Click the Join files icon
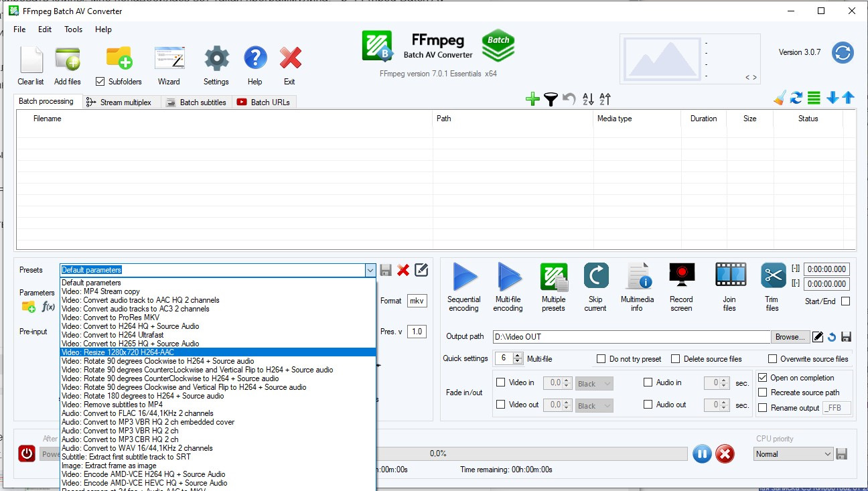This screenshot has width=868, height=491. pyautogui.click(x=730, y=275)
